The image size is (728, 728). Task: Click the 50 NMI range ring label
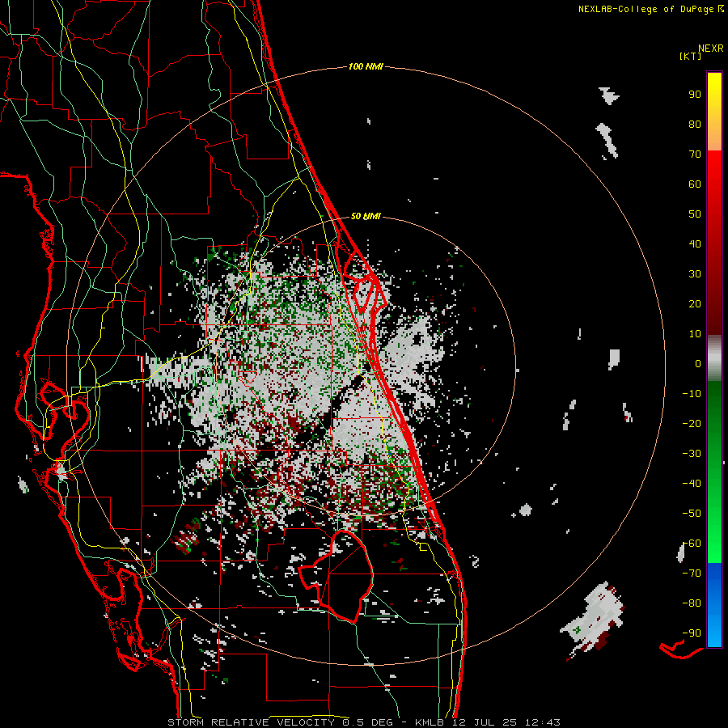point(366,216)
